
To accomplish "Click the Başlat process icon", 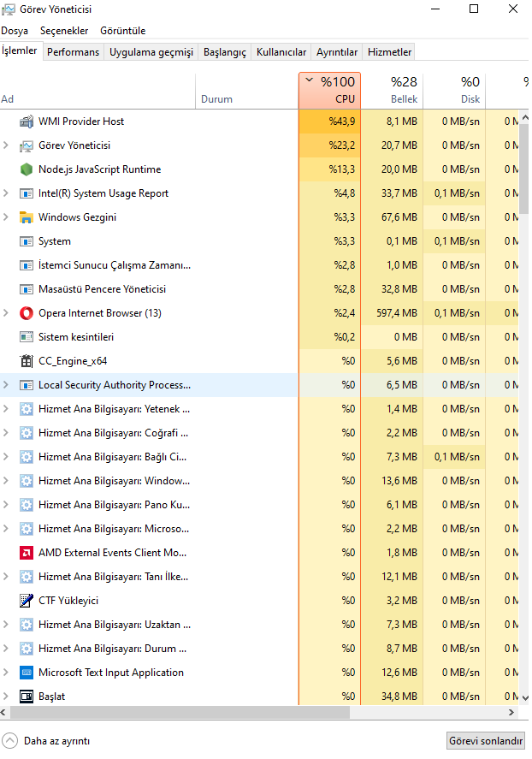I will (x=27, y=697).
